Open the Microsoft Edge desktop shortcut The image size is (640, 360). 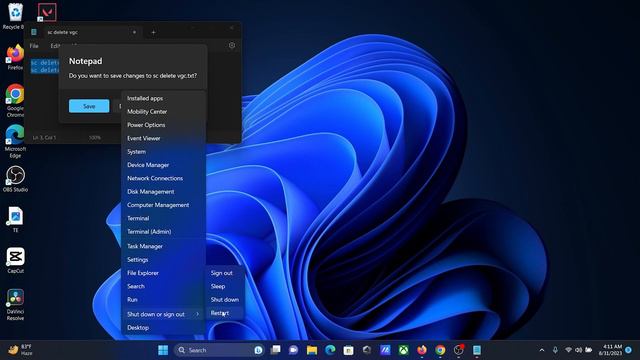click(x=15, y=141)
